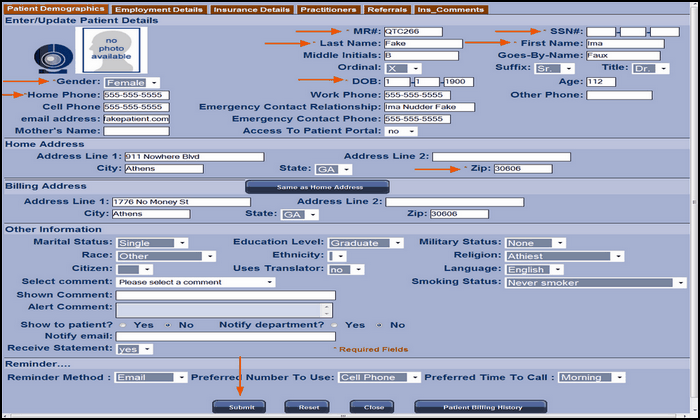Focus the home address Zip field
This screenshot has width=700, height=420.
(x=520, y=168)
